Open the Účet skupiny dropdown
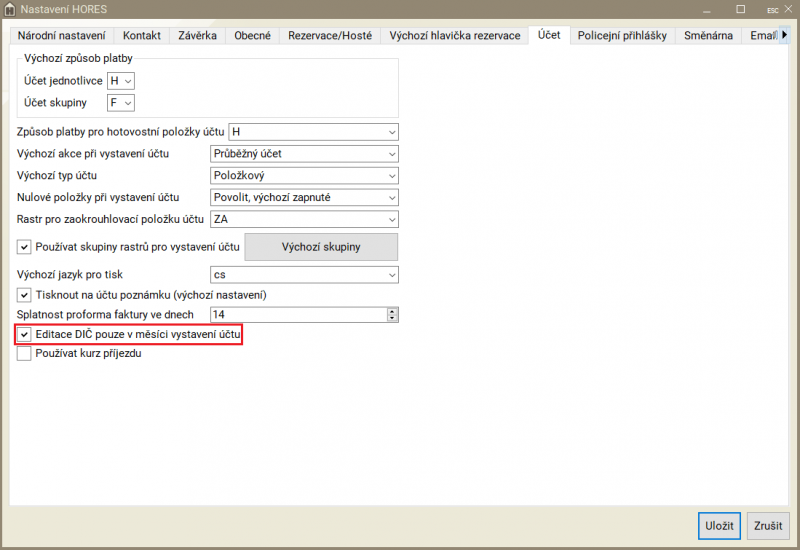This screenshot has width=800, height=550. (121, 102)
